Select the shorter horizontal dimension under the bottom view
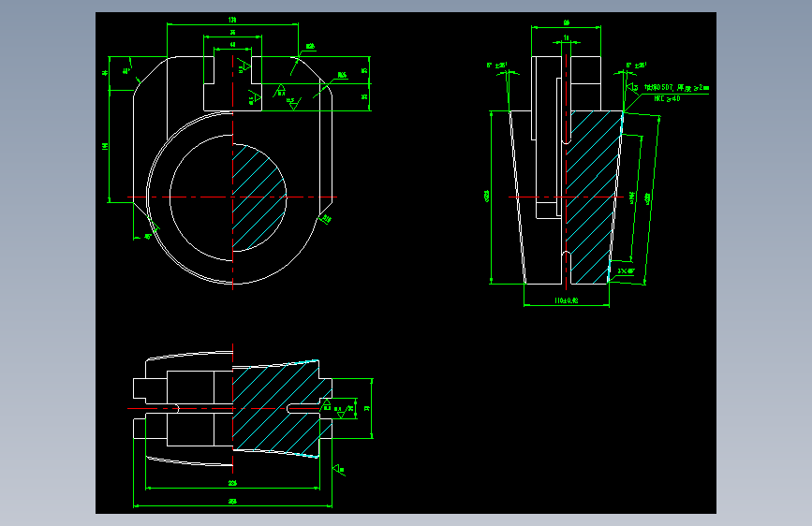The height and width of the screenshot is (526, 812). click(232, 485)
